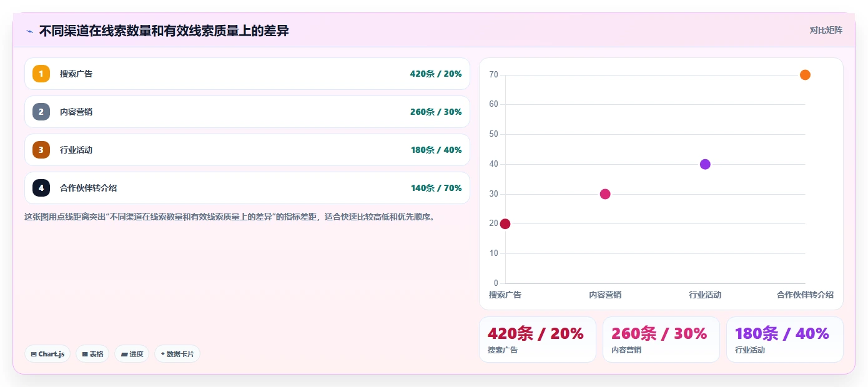Viewport: 868px width, 387px height.
Task: Click the 搜索广告 x-axis label
Action: tap(505, 295)
